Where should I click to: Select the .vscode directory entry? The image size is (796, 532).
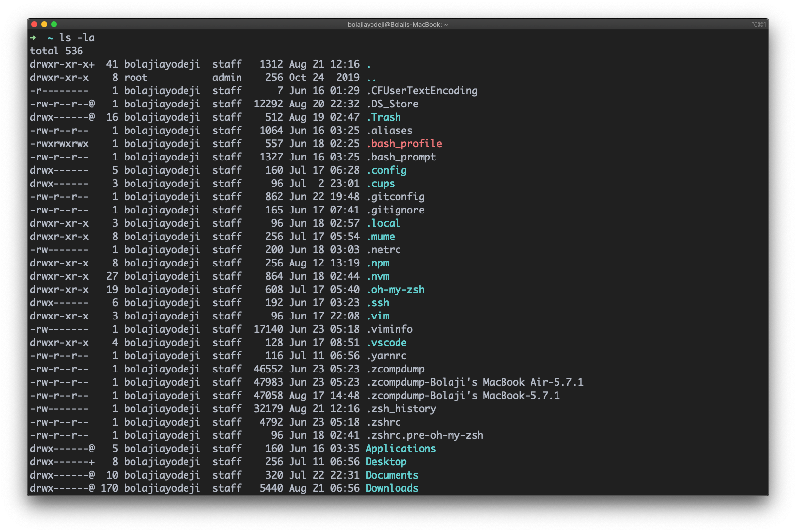coord(386,343)
